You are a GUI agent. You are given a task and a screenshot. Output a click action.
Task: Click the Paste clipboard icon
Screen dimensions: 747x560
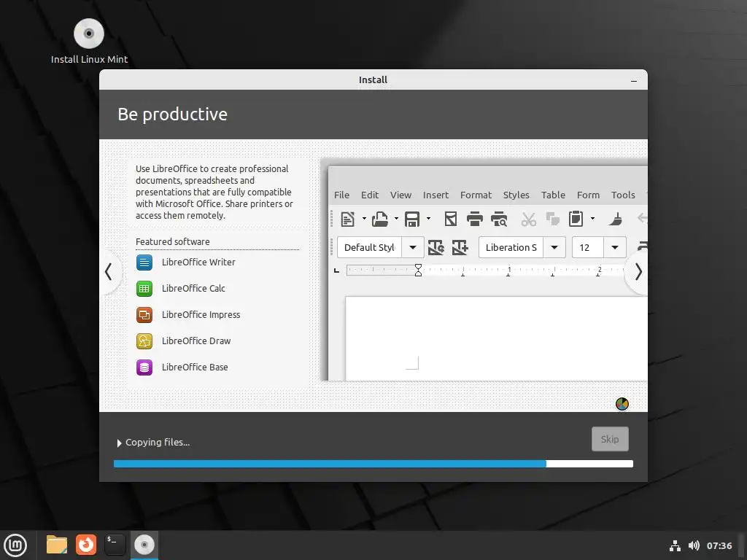click(576, 219)
